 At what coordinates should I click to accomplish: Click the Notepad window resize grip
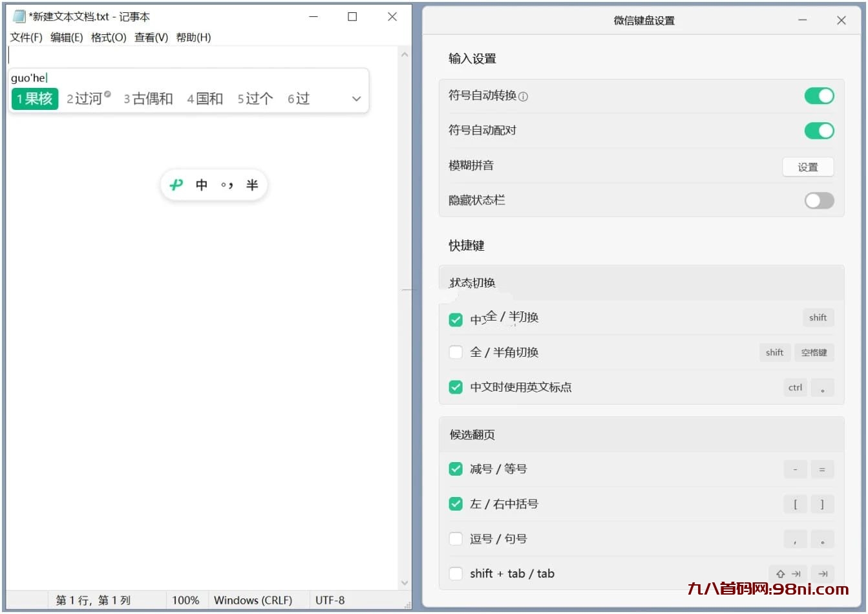coord(407,605)
